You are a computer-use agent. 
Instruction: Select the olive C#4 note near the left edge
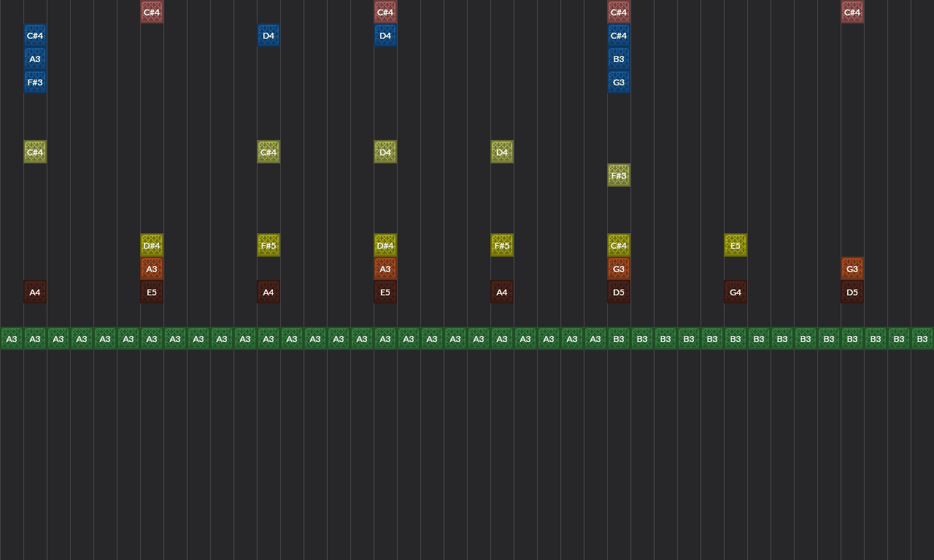point(35,152)
